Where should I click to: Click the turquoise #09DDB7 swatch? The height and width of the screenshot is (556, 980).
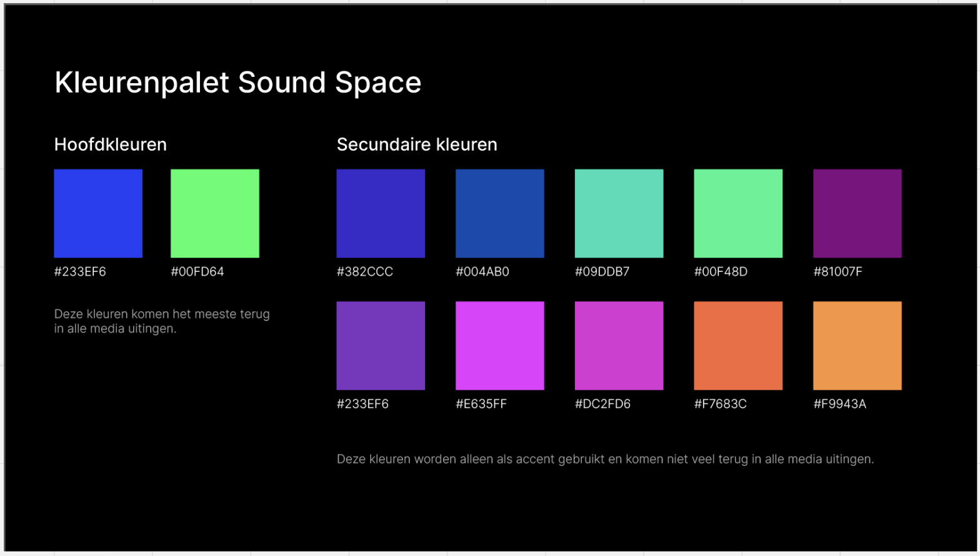(619, 213)
